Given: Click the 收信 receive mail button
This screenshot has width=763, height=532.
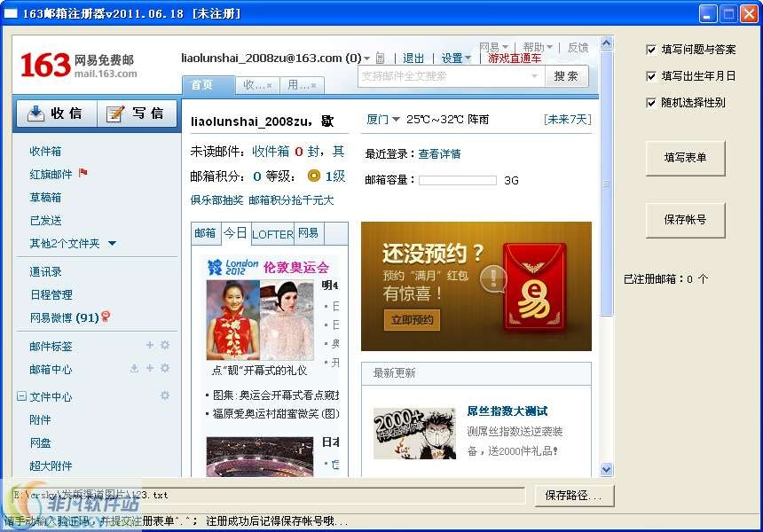Looking at the screenshot, I should click(x=57, y=113).
